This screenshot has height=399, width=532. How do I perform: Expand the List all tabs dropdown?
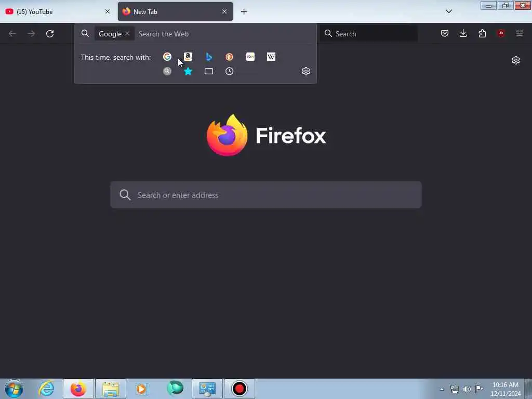(x=449, y=11)
